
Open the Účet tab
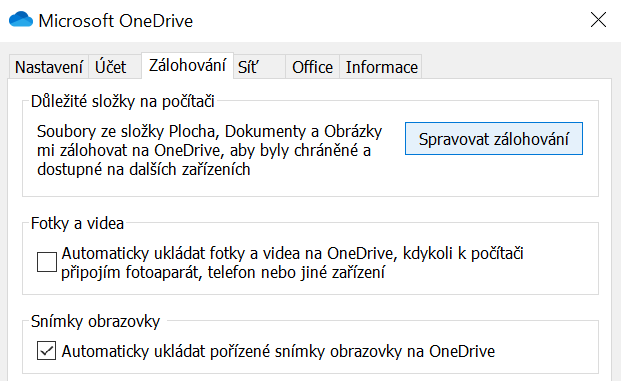pos(115,67)
